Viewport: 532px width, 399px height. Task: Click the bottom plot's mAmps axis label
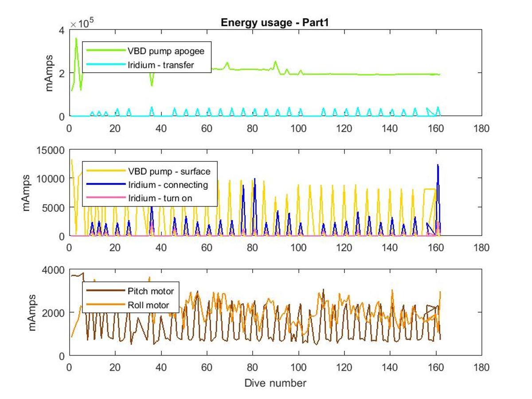point(33,313)
